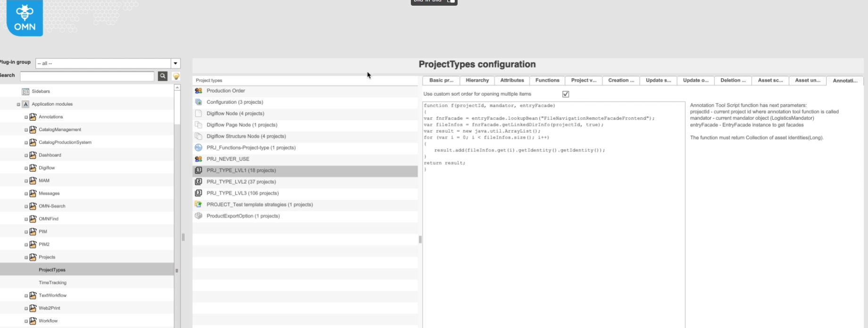
Task: Click the Configuration project type icon
Action: point(199,102)
